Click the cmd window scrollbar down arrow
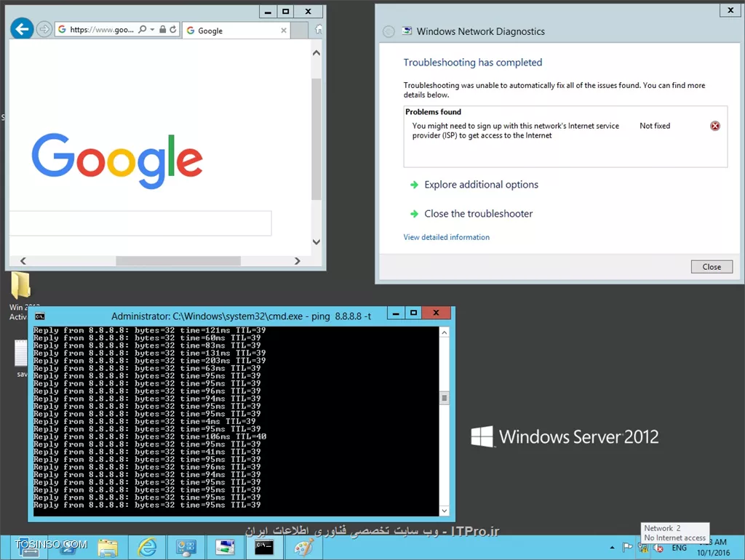The image size is (745, 560). click(445, 511)
